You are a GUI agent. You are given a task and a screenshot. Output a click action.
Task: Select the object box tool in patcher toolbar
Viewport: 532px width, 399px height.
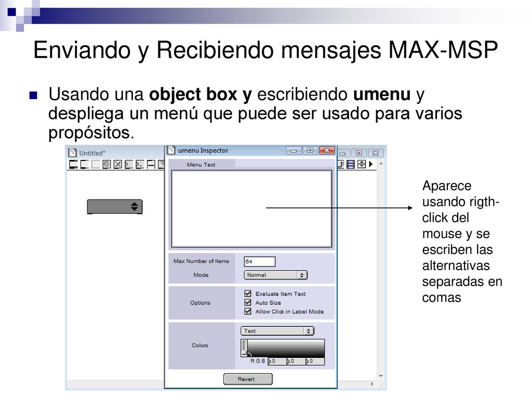click(x=73, y=165)
